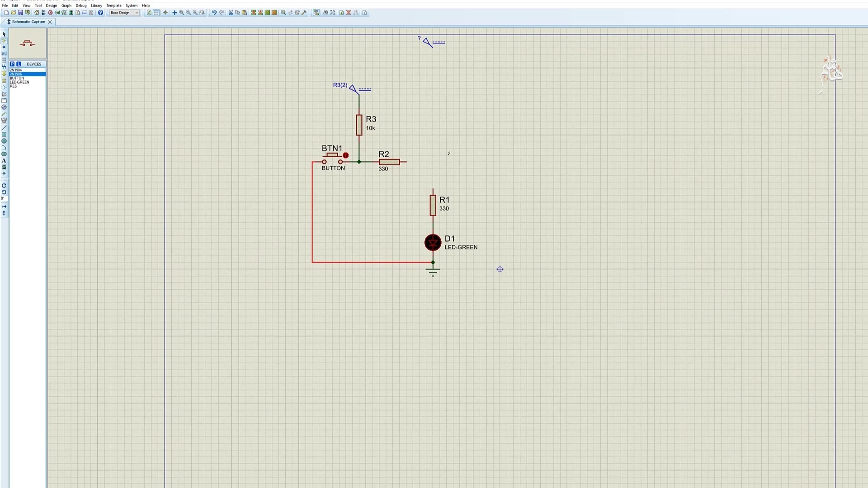The image size is (868, 488).
Task: Click Pick parts from libraries icon
Action: (283, 13)
